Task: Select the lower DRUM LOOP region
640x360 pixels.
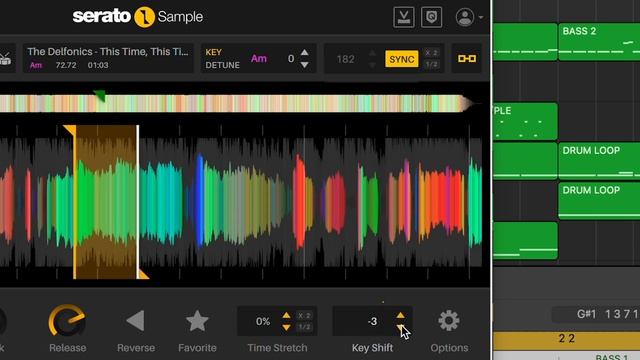Action: [599, 200]
